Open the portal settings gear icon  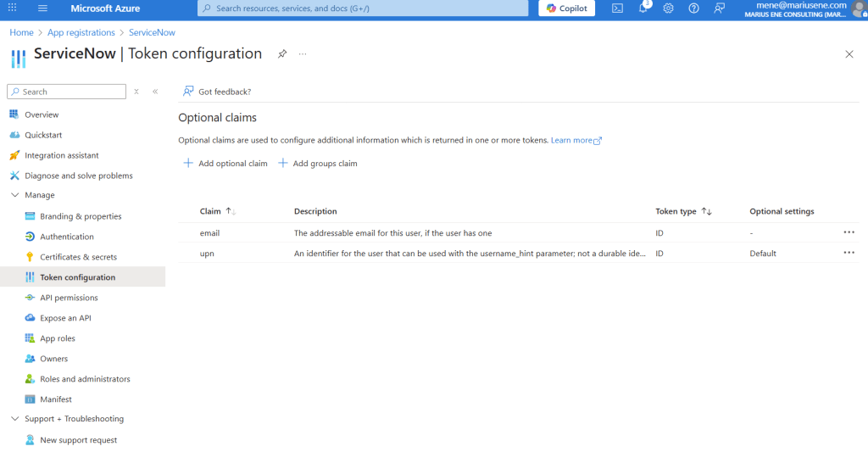tap(668, 8)
